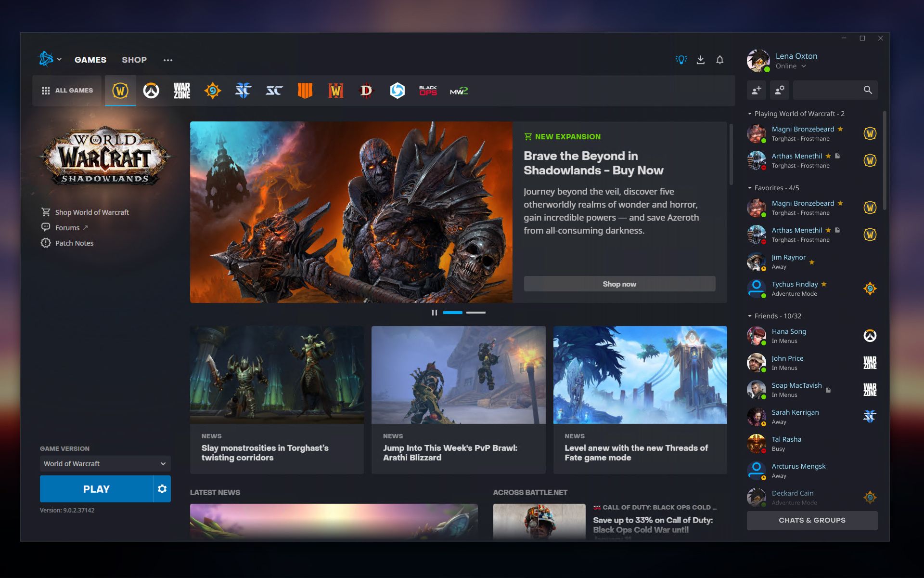Screen dimensions: 924x578
Task: Pause the banner carousel
Action: (435, 313)
